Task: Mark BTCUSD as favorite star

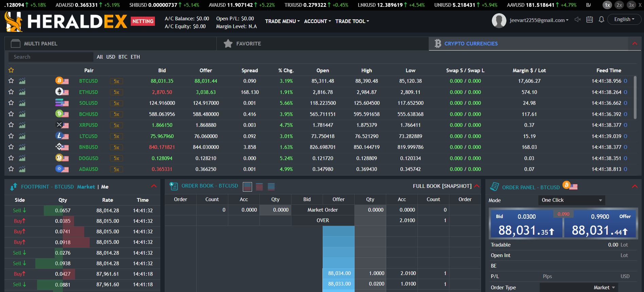Action: click(x=11, y=81)
